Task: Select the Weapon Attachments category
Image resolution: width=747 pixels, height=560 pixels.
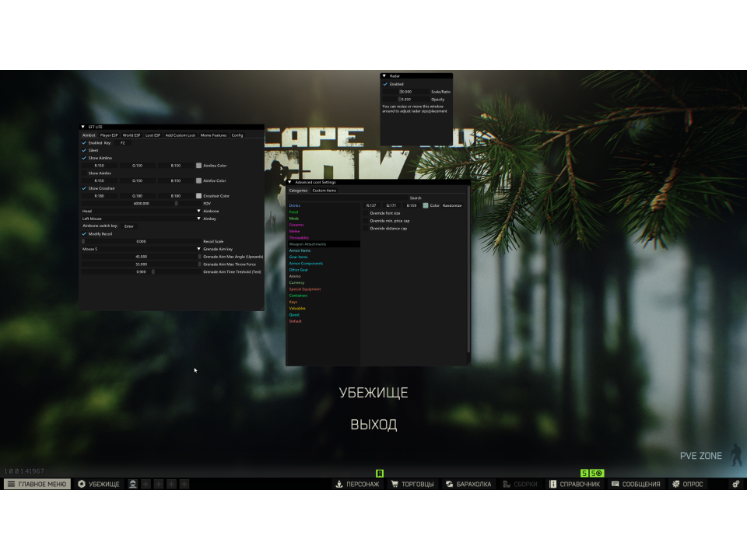Action: click(324, 244)
